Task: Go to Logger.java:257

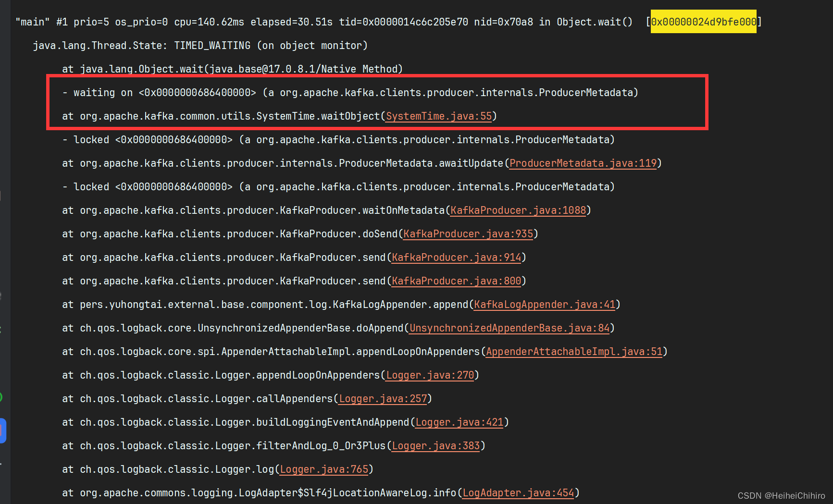Action: click(383, 399)
